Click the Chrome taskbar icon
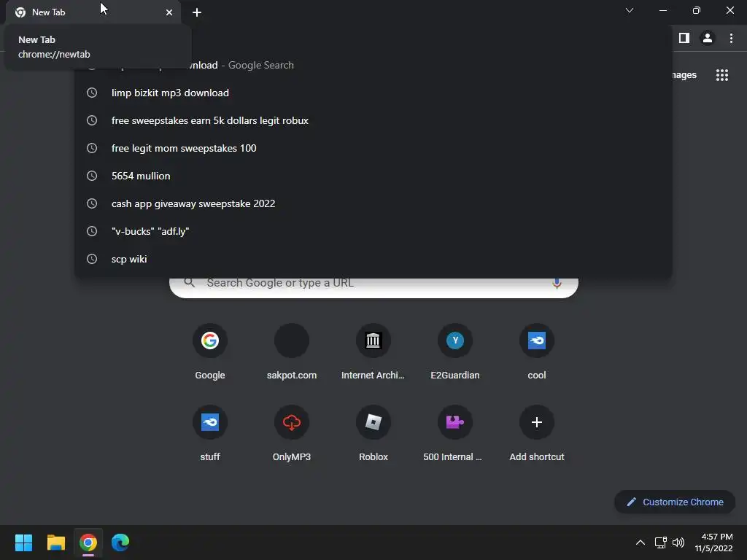This screenshot has height=560, width=747. click(88, 542)
